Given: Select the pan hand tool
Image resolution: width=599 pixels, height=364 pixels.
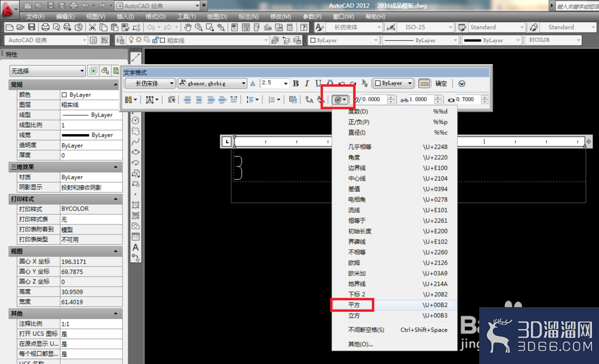Looking at the screenshot, I should pyautogui.click(x=187, y=27).
